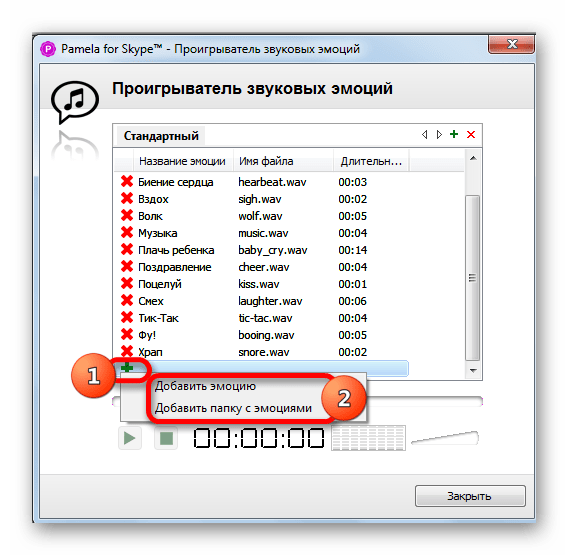This screenshot has width=568, height=555.
Task: Select Добавить папку с эмоциями menu entry
Action: (x=233, y=408)
